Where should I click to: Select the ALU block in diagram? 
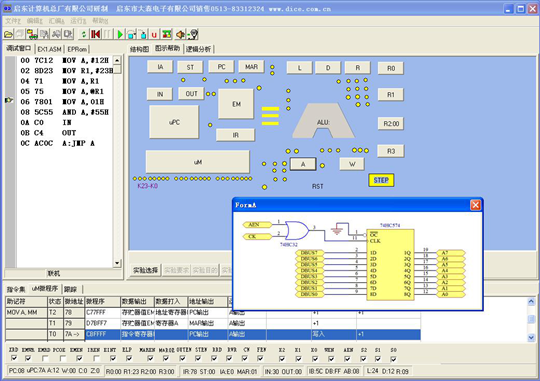click(323, 121)
